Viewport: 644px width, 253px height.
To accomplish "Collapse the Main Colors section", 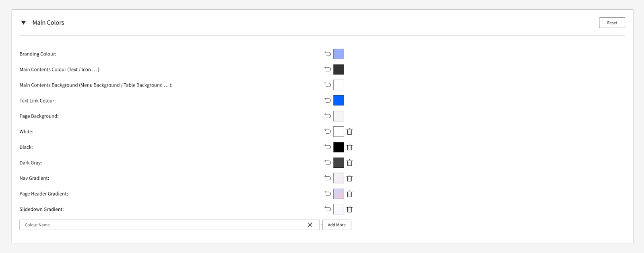I will tap(23, 23).
